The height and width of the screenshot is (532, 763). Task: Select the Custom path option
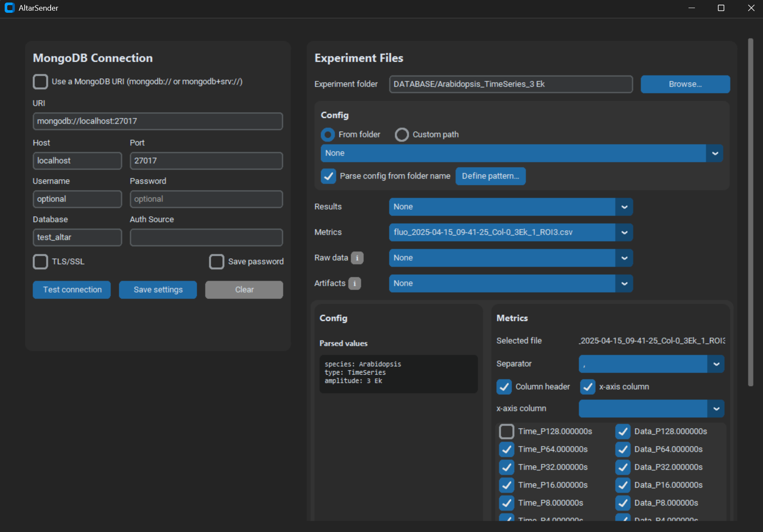[402, 134]
